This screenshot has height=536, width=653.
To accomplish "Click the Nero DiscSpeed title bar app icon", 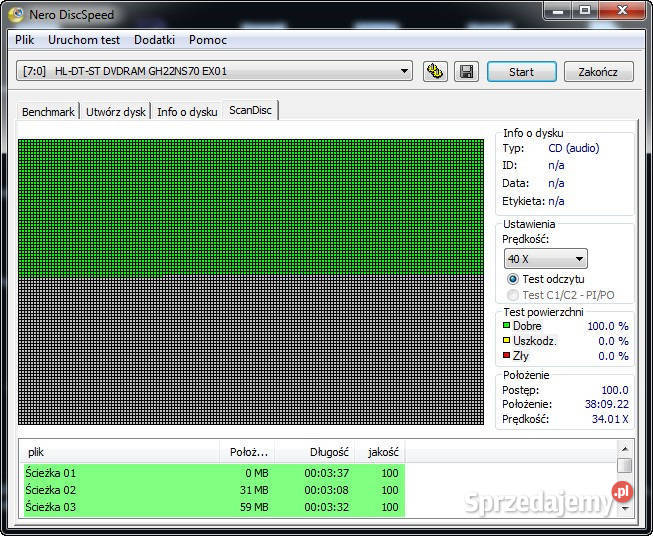I will pos(17,15).
